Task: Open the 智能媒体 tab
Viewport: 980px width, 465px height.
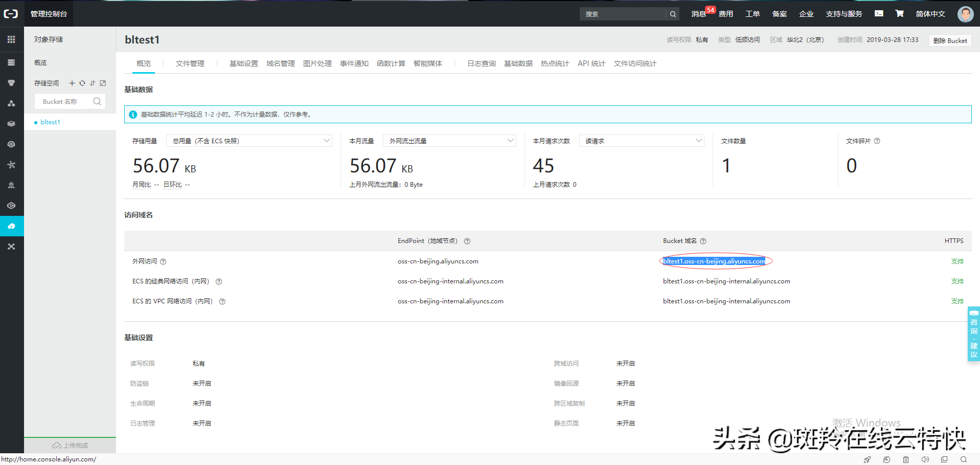Action: pyautogui.click(x=428, y=63)
